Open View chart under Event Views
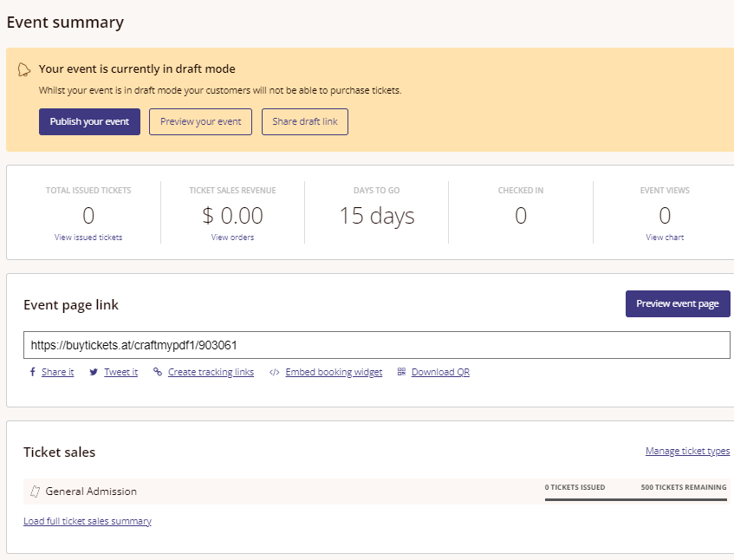This screenshot has width=734, height=560. coord(665,238)
